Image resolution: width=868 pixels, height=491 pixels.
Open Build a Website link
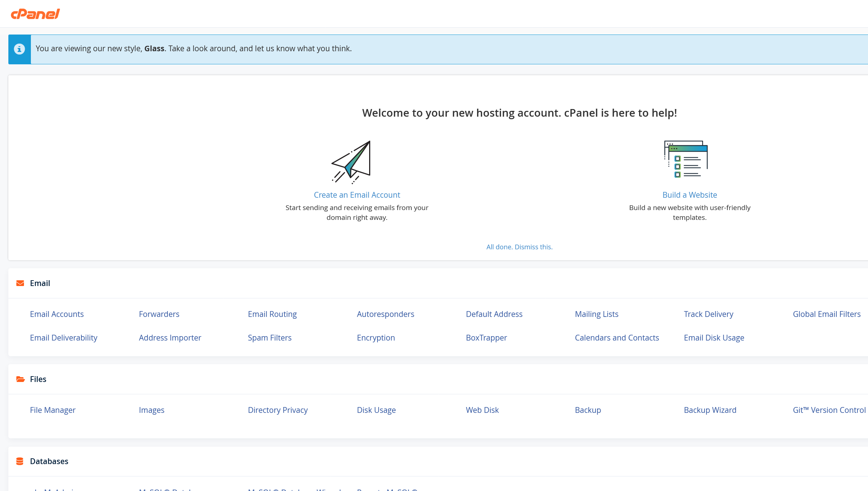click(690, 195)
